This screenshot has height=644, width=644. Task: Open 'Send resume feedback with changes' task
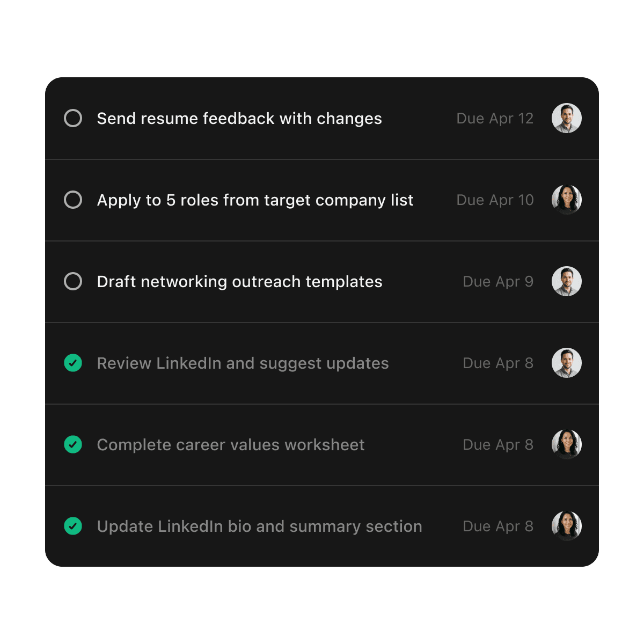pos(239,118)
